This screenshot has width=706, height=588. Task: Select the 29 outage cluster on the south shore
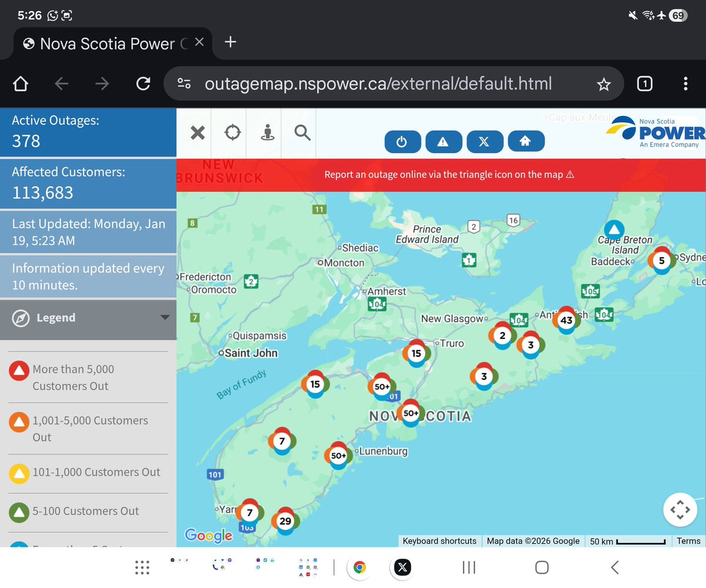click(x=285, y=521)
